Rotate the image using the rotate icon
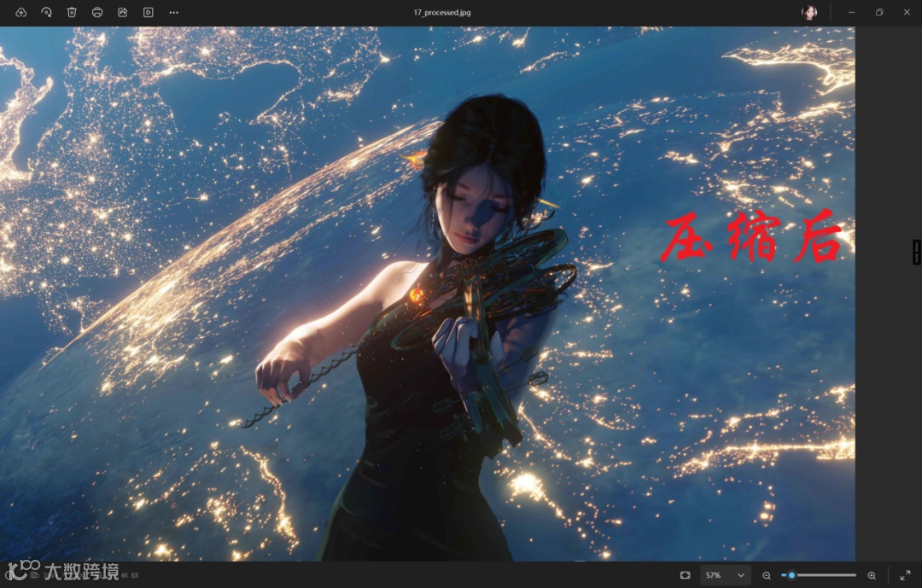The width and height of the screenshot is (922, 588). 46,12
